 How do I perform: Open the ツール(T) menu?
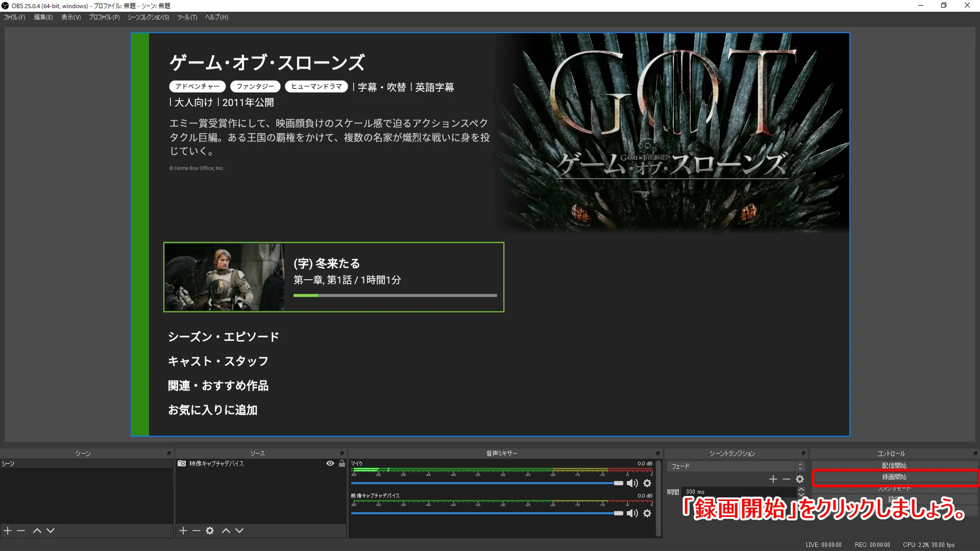[187, 17]
